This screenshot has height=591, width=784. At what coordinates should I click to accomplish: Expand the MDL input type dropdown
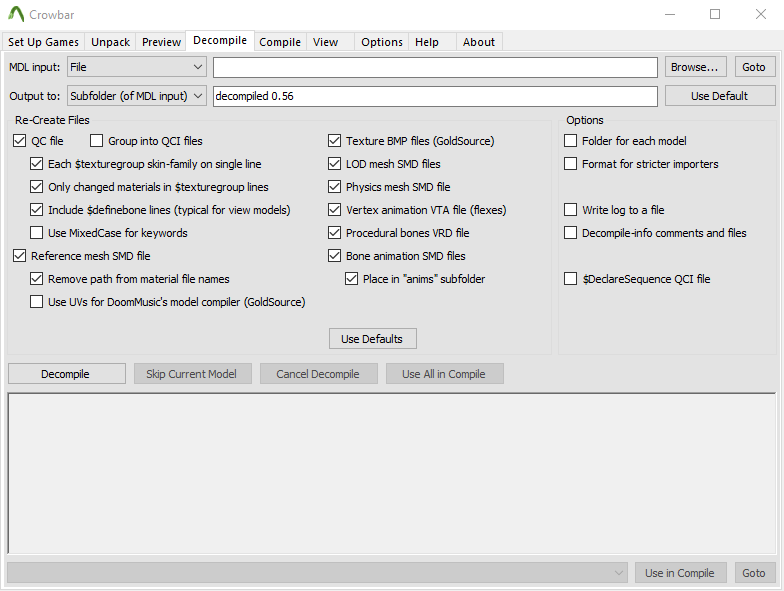[137, 67]
